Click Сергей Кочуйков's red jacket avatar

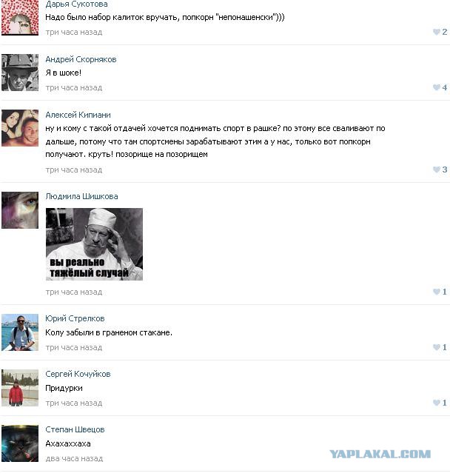20,388
